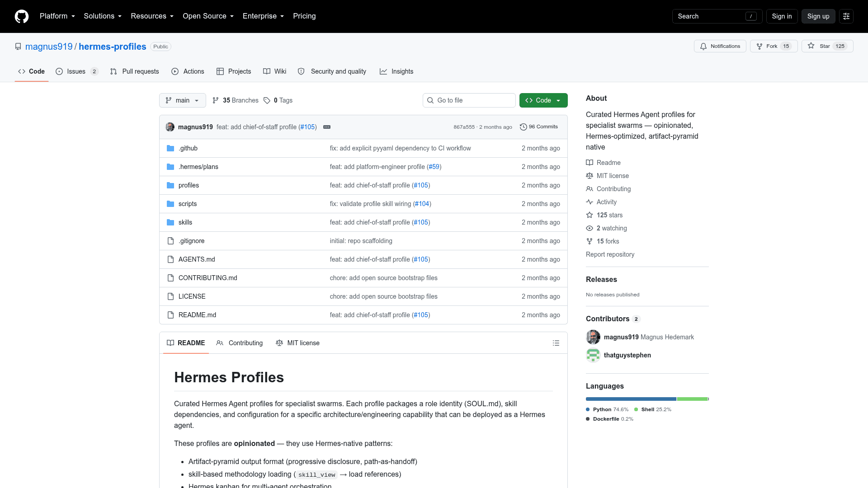Viewport: 868px width, 488px height.
Task: Switch to the Projects tab
Action: coord(234,71)
